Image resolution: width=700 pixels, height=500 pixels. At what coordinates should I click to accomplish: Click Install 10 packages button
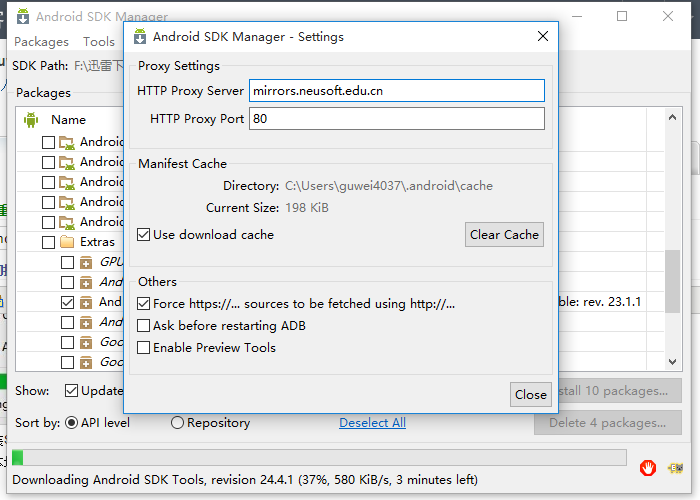tap(620, 391)
